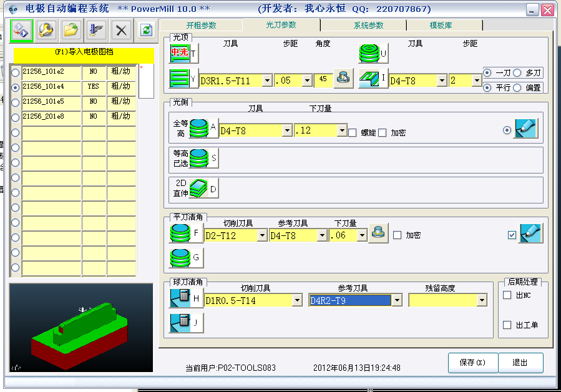Open the D4R2-T9 reference tool dropdown
This screenshot has height=392, width=561.
[x=397, y=300]
